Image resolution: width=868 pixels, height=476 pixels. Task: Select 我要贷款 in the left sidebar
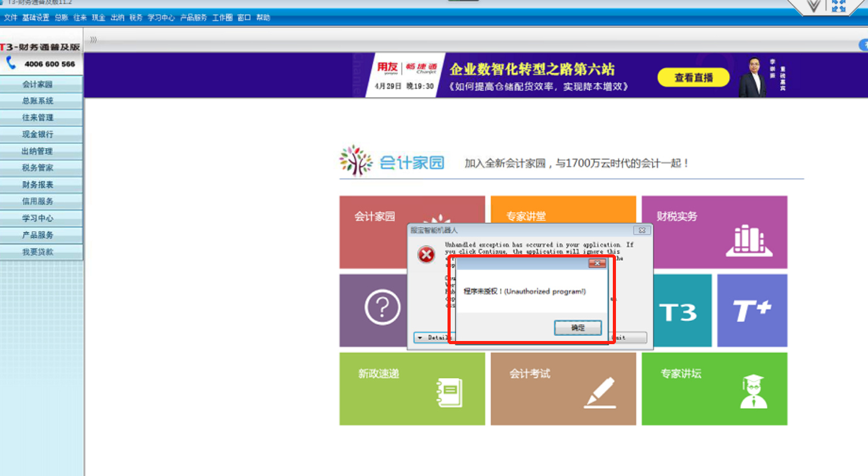[41, 252]
